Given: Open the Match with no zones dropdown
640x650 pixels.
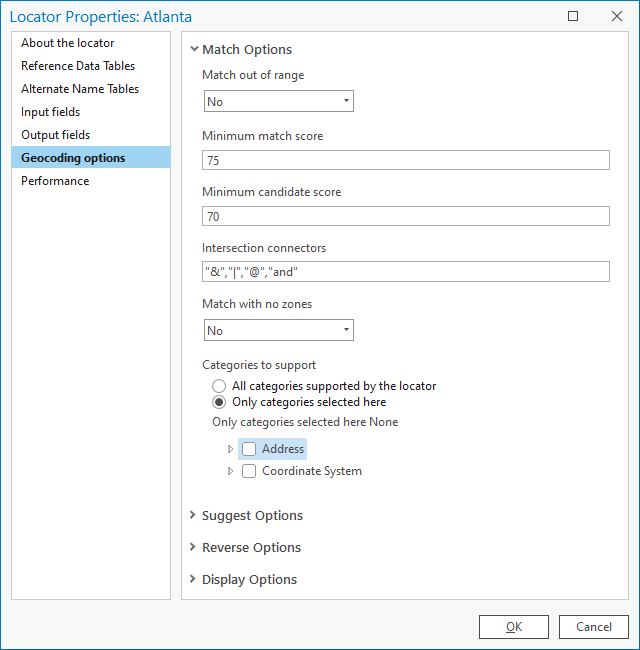Looking at the screenshot, I should [278, 330].
